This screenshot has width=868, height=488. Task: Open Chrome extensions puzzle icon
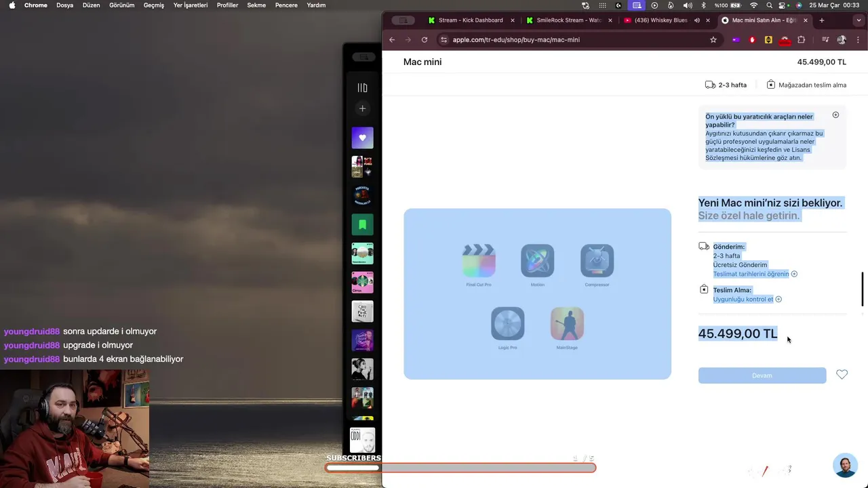801,40
